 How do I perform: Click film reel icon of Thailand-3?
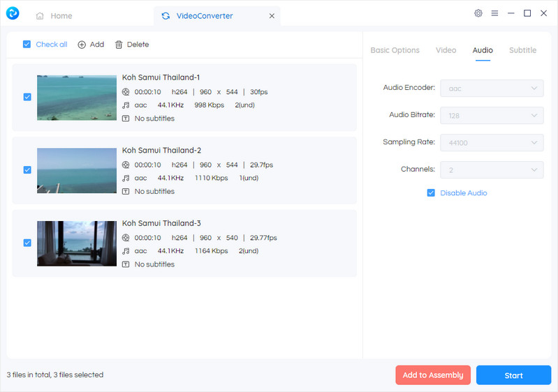pyautogui.click(x=126, y=238)
